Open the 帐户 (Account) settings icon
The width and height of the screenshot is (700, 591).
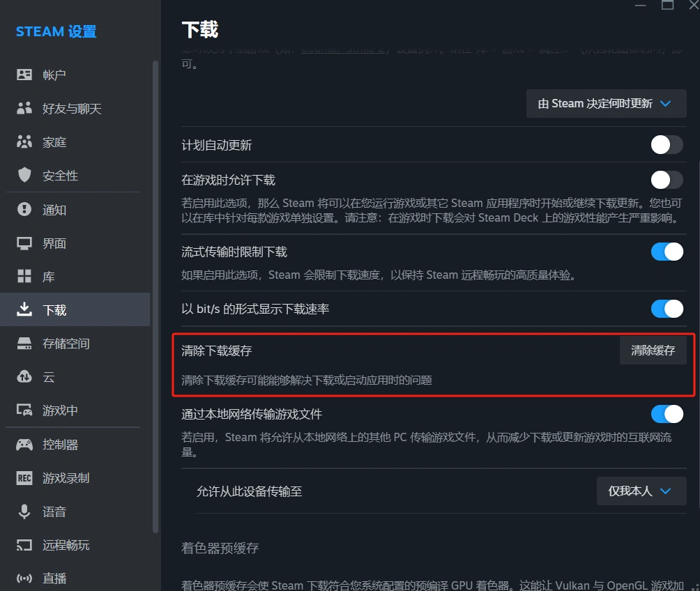point(23,75)
